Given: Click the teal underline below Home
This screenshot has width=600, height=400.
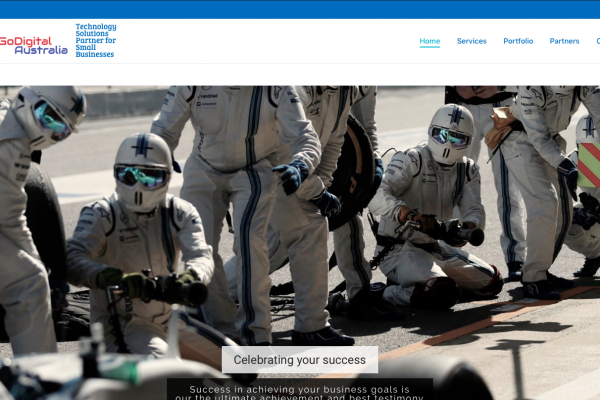Looking at the screenshot, I should [x=430, y=48].
